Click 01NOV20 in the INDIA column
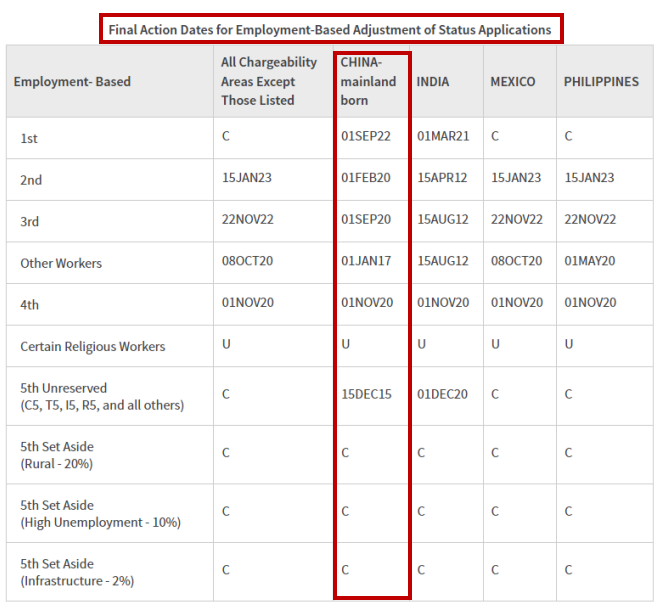 tap(443, 302)
